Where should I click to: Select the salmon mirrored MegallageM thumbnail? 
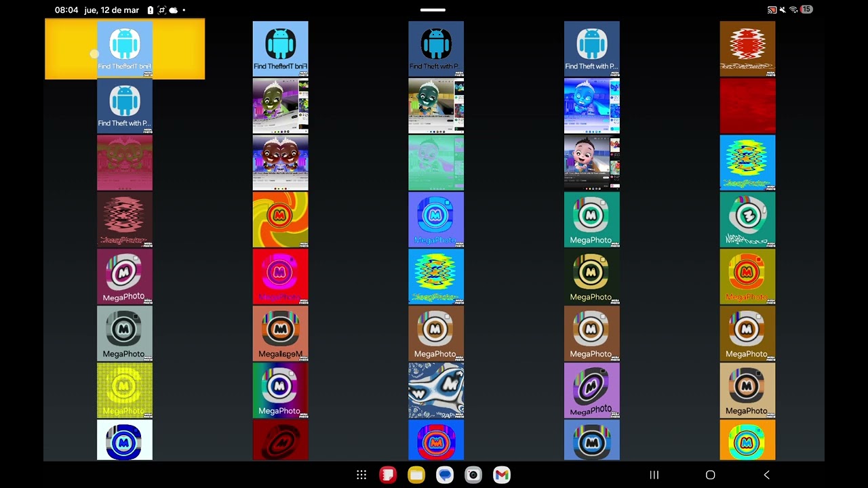[280, 333]
